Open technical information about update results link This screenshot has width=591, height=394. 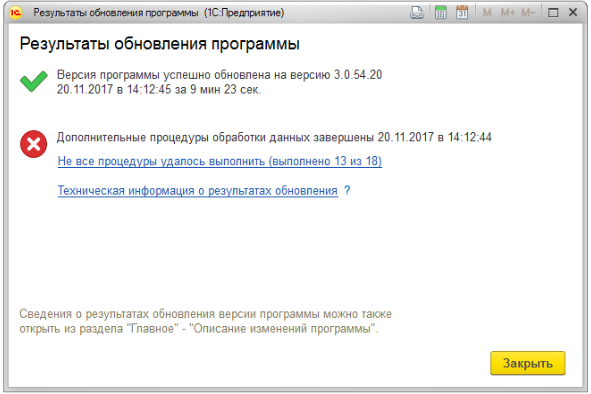click(x=198, y=191)
